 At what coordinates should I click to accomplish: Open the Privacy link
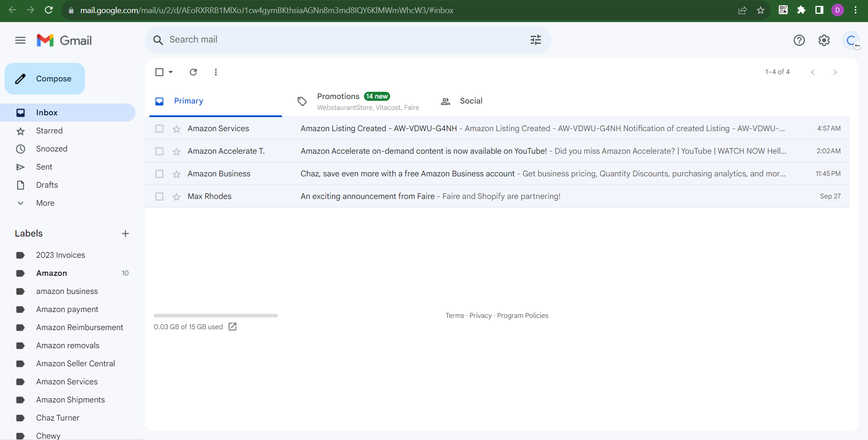coord(481,316)
